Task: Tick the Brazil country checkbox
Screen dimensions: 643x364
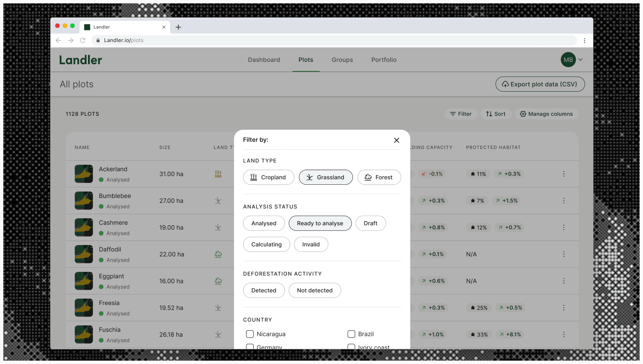Action: 351,334
